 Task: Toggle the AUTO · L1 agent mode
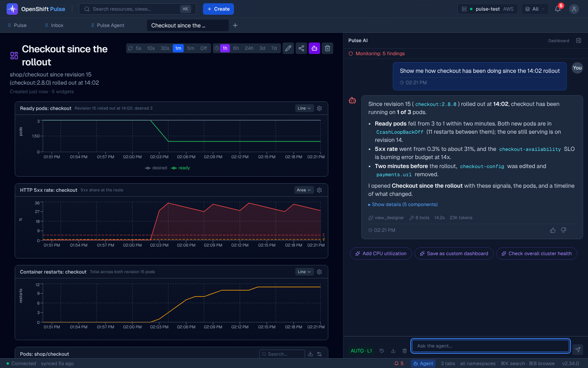(x=361, y=351)
